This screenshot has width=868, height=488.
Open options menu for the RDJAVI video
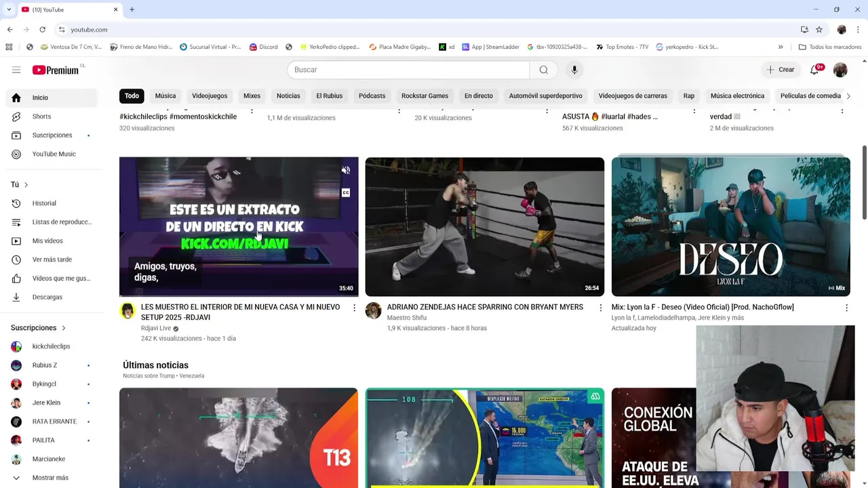point(354,308)
